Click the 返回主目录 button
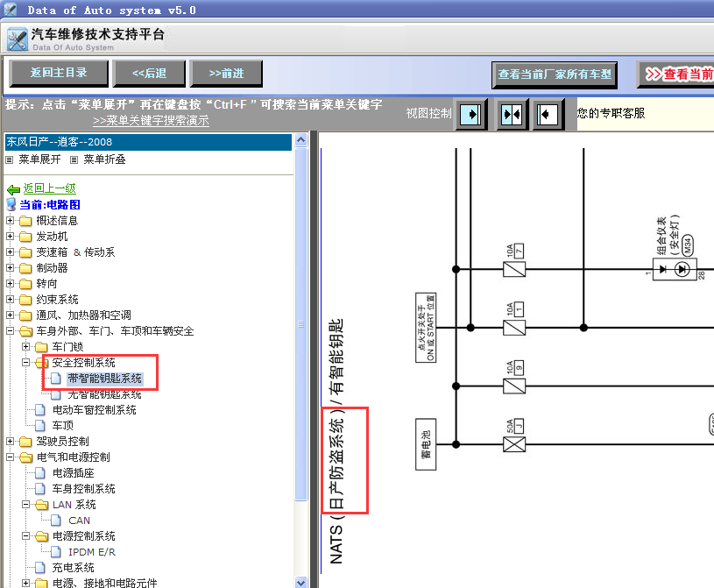The image size is (714, 588). 59,74
